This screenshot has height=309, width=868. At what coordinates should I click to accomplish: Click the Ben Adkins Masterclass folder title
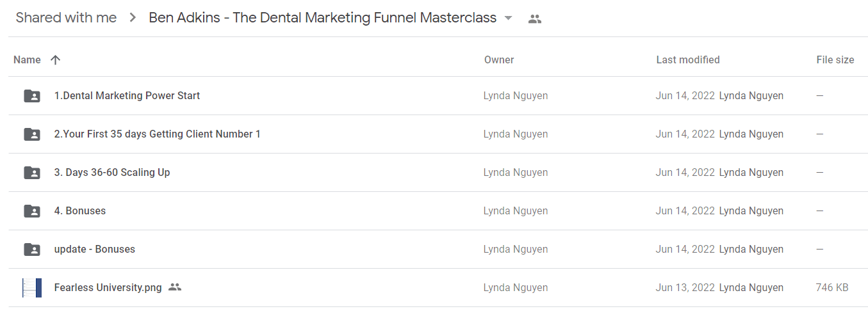tap(323, 18)
